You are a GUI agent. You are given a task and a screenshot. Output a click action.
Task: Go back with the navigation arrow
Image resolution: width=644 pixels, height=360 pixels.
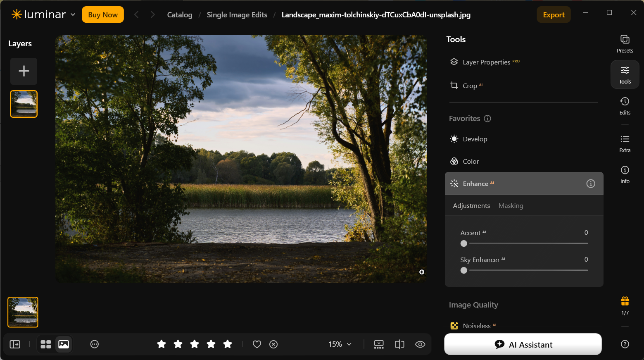coord(136,15)
